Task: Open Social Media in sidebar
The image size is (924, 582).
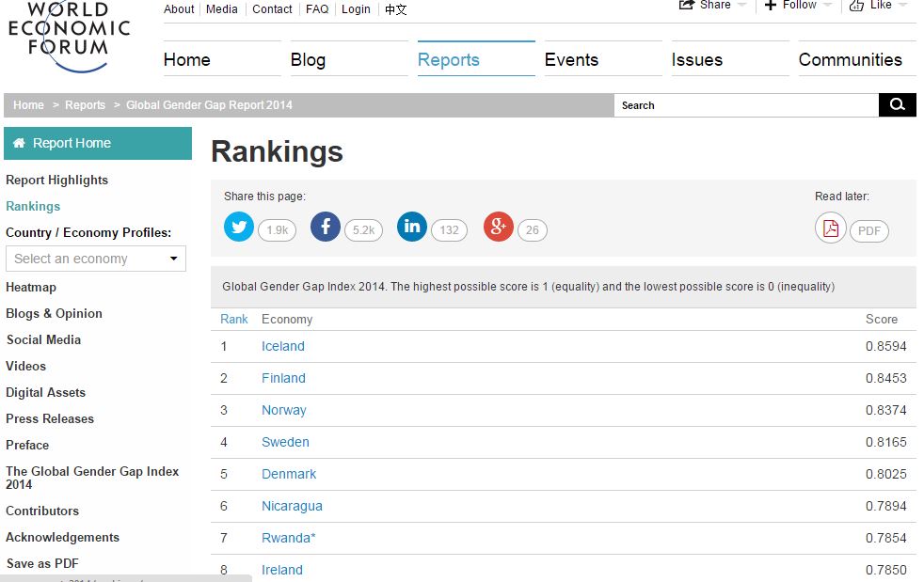Action: (43, 339)
